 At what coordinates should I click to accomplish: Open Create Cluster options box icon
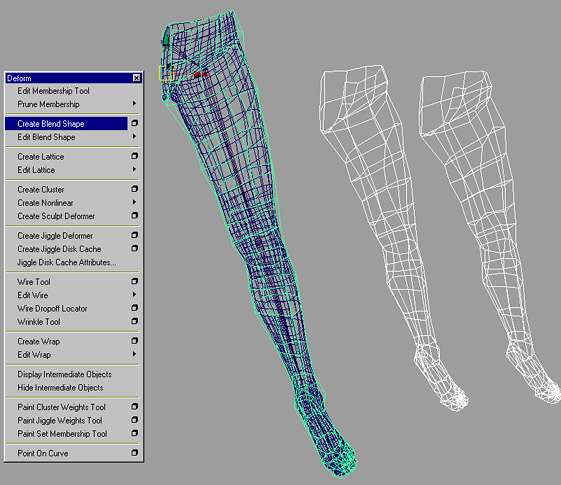click(135, 189)
